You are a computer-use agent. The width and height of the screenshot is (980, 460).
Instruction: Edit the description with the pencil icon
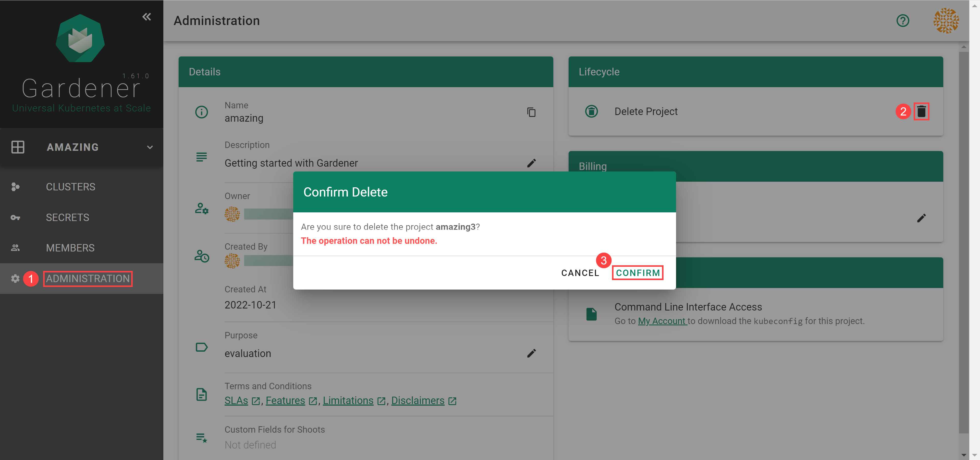click(x=531, y=163)
